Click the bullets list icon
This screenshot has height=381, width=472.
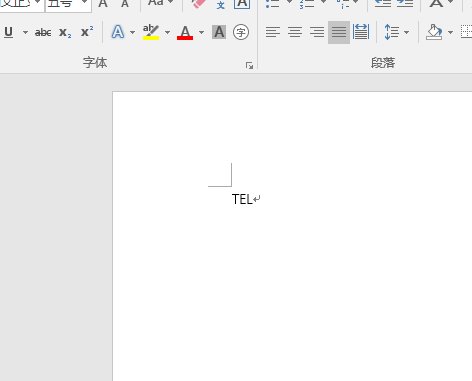click(x=272, y=3)
